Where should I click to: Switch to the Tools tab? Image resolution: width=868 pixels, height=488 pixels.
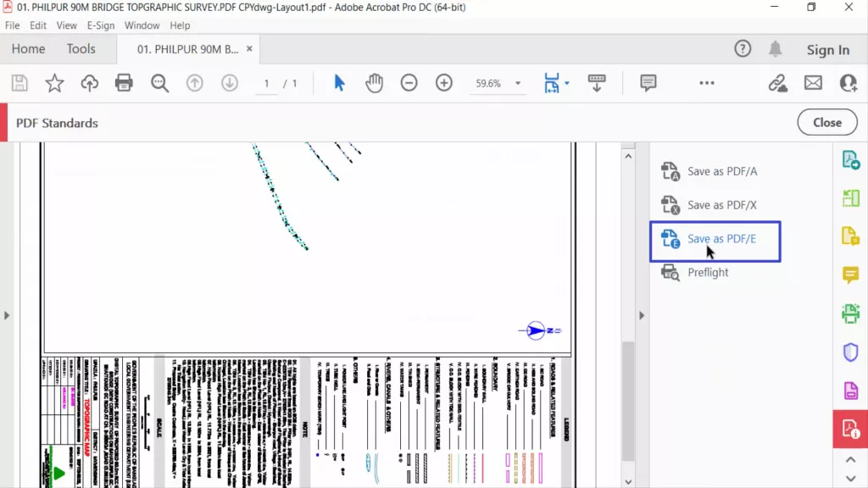pos(81,49)
